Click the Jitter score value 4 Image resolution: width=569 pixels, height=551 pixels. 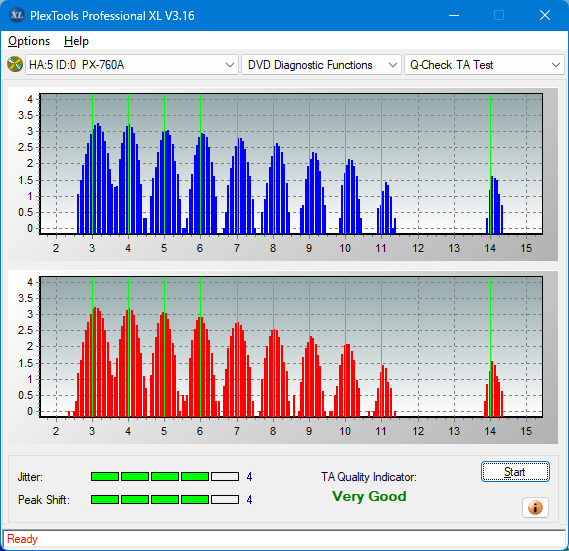coord(249,477)
